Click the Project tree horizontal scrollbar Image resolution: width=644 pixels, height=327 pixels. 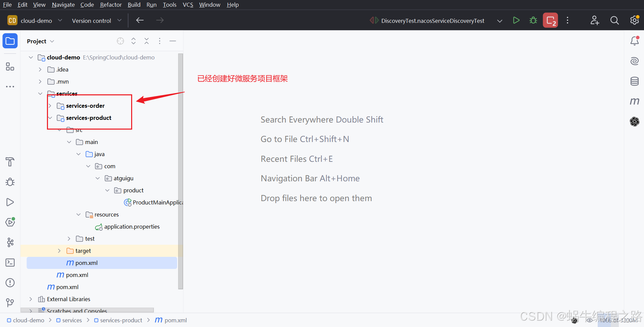[x=87, y=310]
